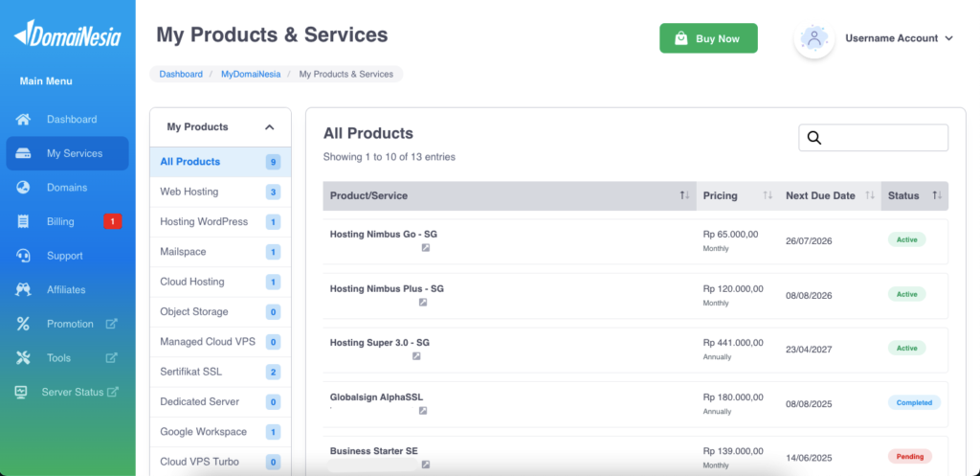980x476 pixels.
Task: Click the DomaiNesia logo
Action: coord(68,33)
